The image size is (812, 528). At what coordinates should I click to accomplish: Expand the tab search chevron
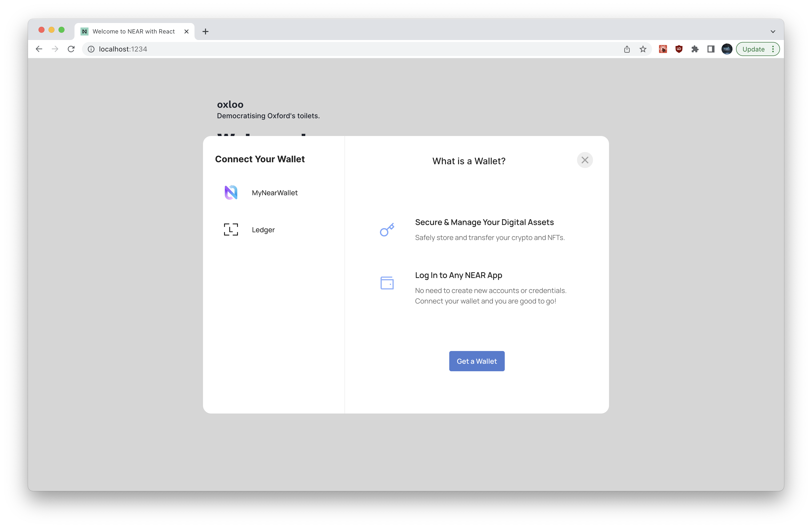(x=773, y=31)
